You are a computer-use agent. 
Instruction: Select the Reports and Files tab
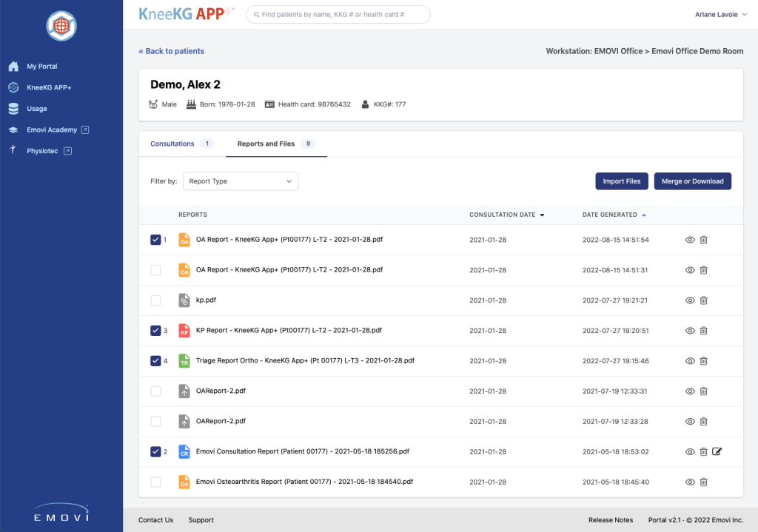tap(276, 144)
